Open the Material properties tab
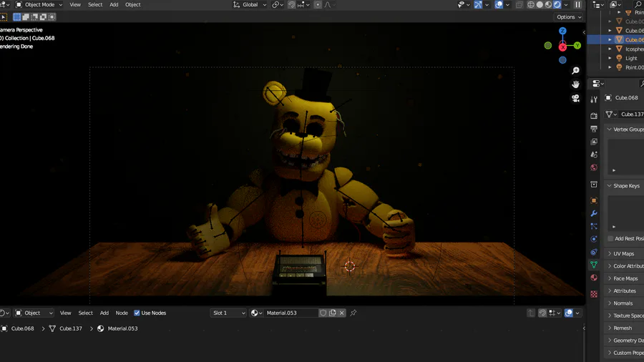The width and height of the screenshot is (644, 362). (594, 278)
